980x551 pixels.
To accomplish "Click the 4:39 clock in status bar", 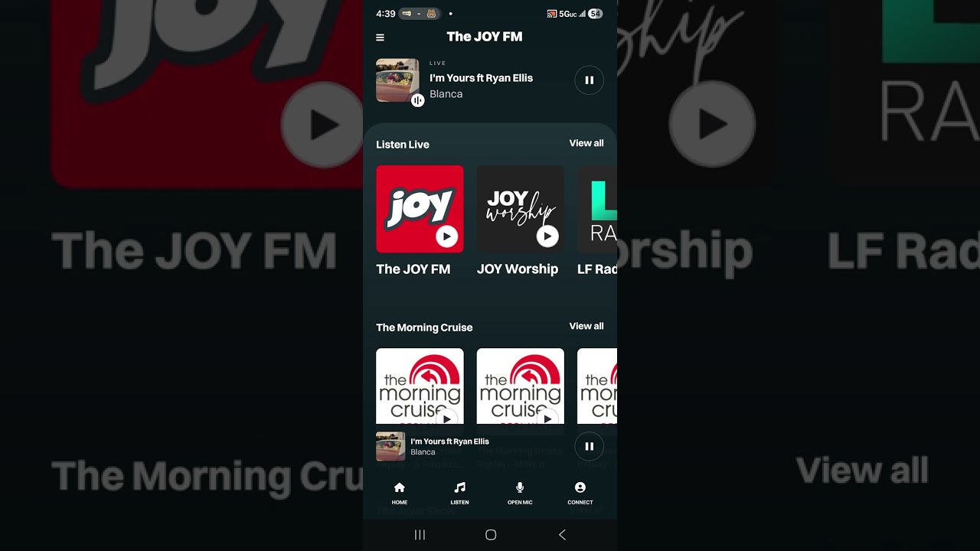I will click(386, 14).
